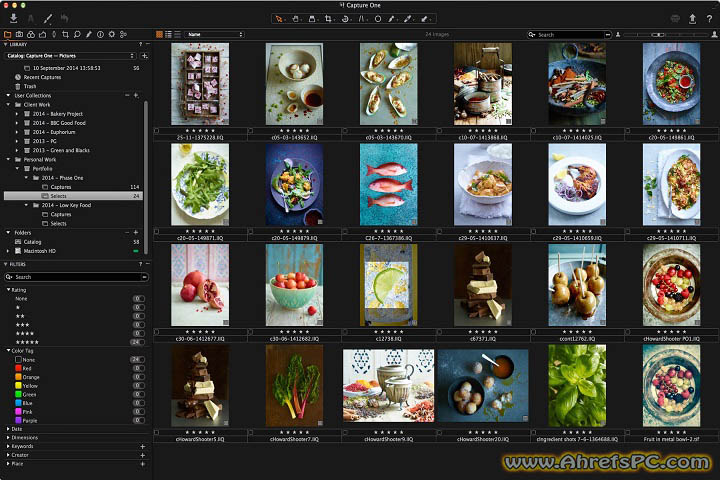The height and width of the screenshot is (480, 720).
Task: Tick checkbox under c20-05-149871.IIQ thumbnail
Action: pyautogui.click(x=157, y=232)
